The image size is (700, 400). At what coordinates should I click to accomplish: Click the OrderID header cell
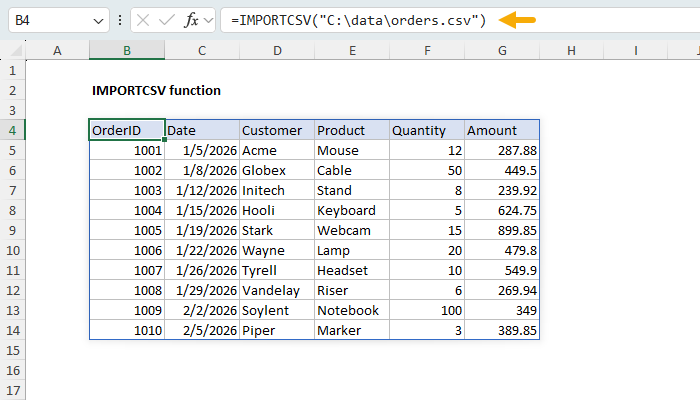click(127, 130)
